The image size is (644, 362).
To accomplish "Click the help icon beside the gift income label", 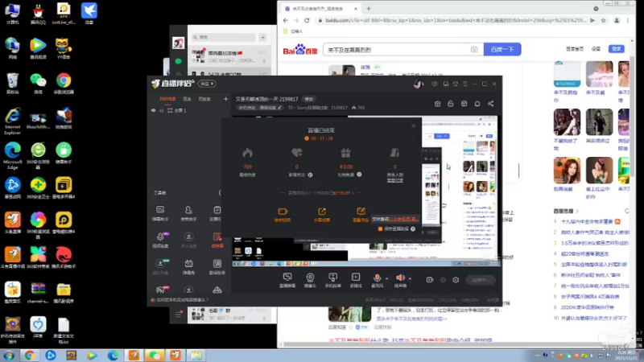I will click(359, 175).
